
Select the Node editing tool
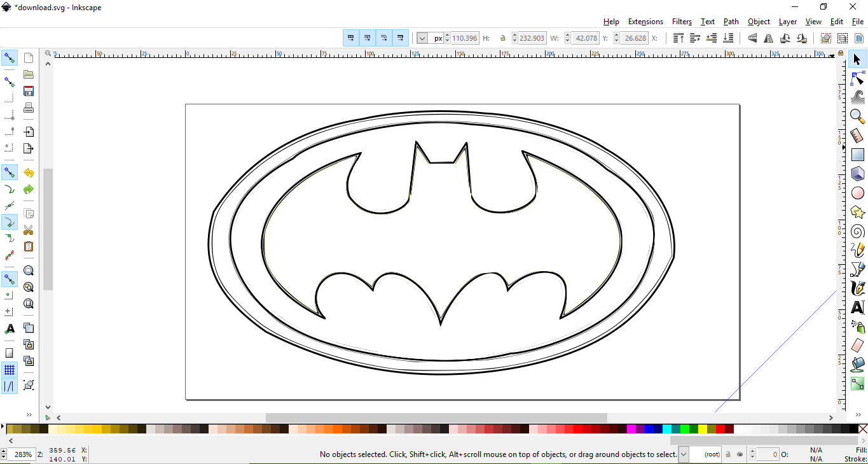click(857, 79)
